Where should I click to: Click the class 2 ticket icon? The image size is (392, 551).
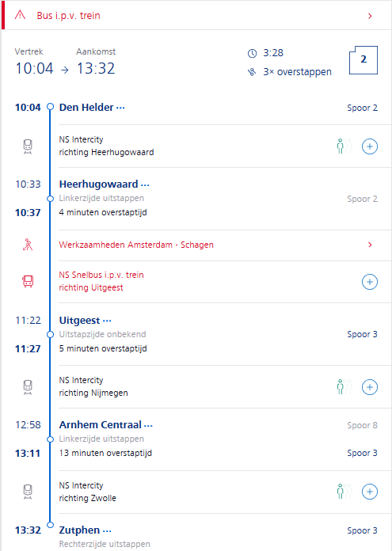(x=363, y=59)
